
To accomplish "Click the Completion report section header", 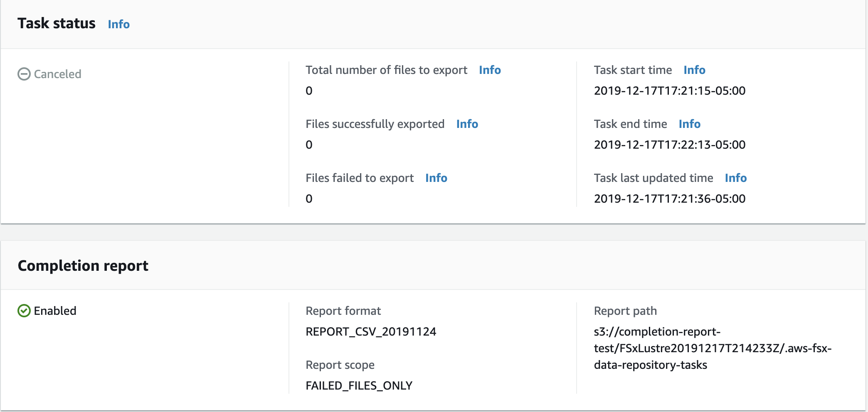I will coord(82,265).
